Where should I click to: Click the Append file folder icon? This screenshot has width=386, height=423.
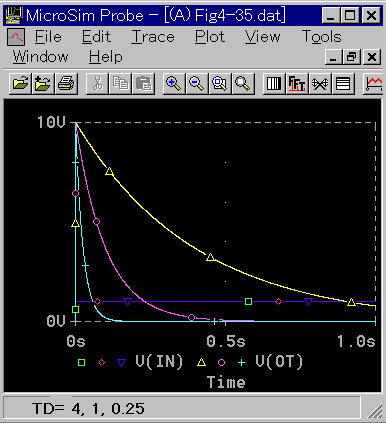click(x=43, y=83)
